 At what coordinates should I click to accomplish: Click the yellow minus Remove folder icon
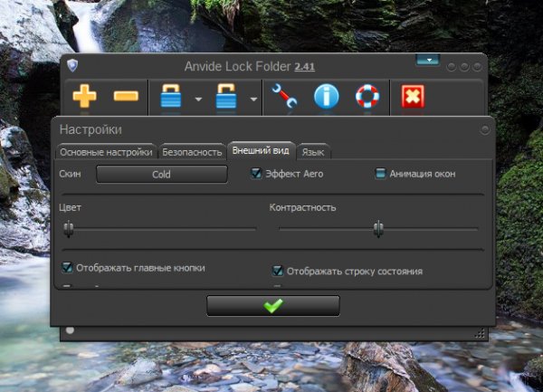coord(126,96)
